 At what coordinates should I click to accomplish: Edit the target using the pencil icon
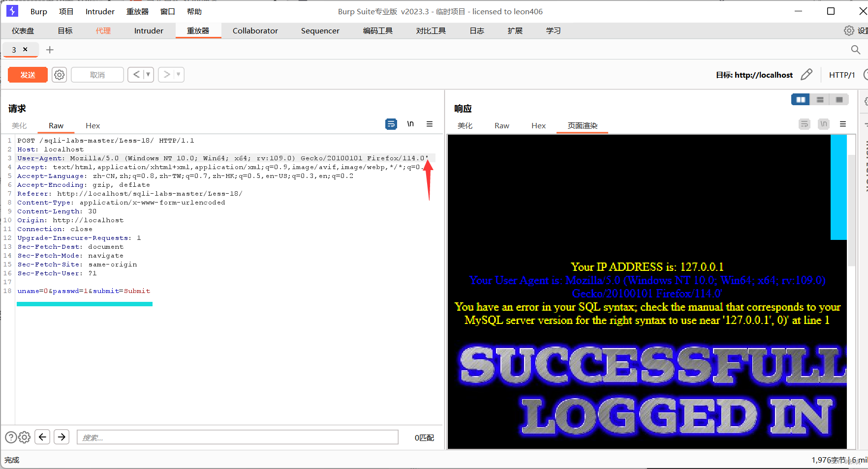pyautogui.click(x=806, y=75)
